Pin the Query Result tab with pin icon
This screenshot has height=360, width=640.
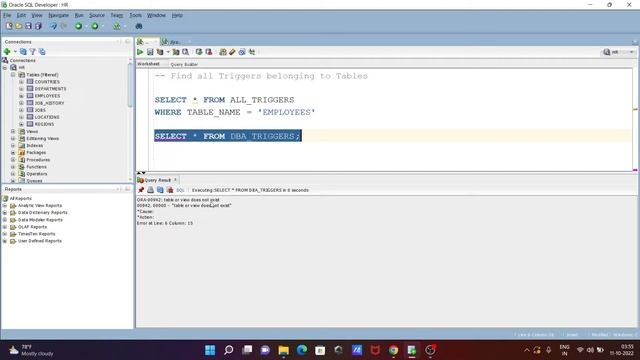[141, 190]
